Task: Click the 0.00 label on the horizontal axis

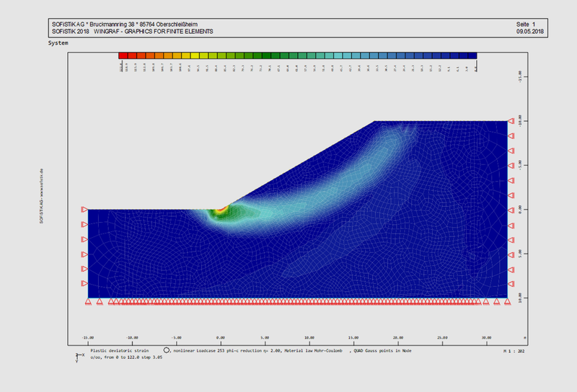Action: [221, 337]
